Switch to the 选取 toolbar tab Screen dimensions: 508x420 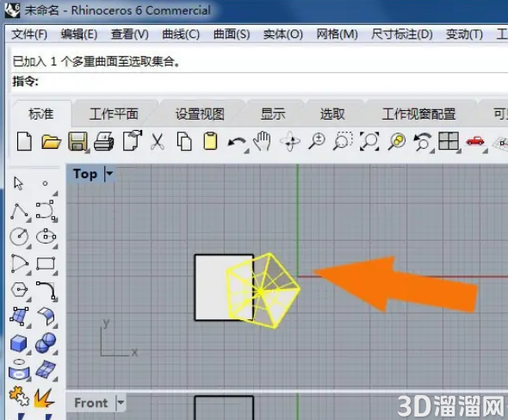pos(332,114)
